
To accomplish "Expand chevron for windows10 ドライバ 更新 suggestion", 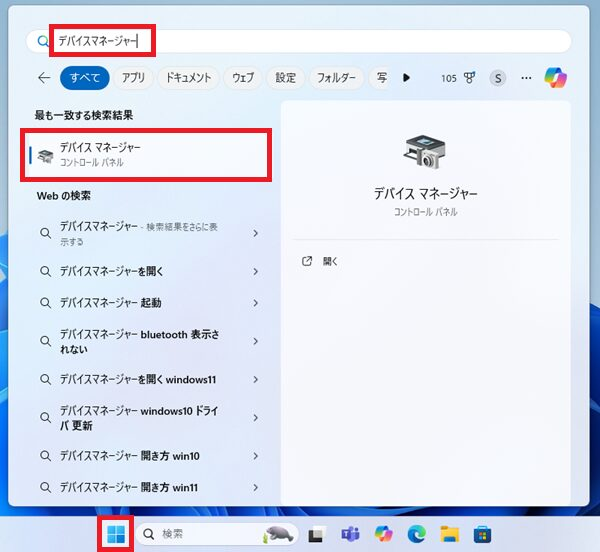I will click(x=256, y=418).
